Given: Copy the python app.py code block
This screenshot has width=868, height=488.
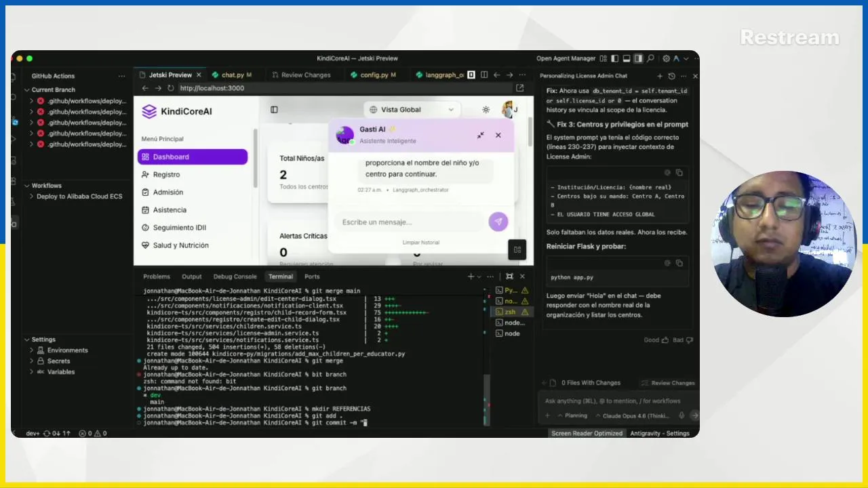Looking at the screenshot, I should [679, 263].
